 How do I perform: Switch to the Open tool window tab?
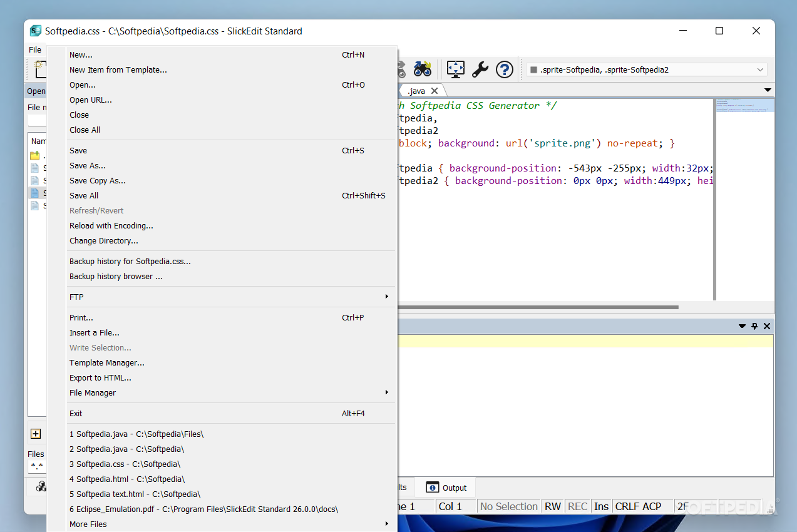point(36,91)
